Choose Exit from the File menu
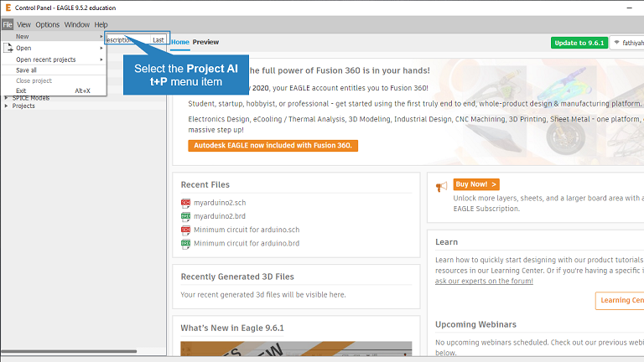This screenshot has width=644, height=362. [54, 90]
